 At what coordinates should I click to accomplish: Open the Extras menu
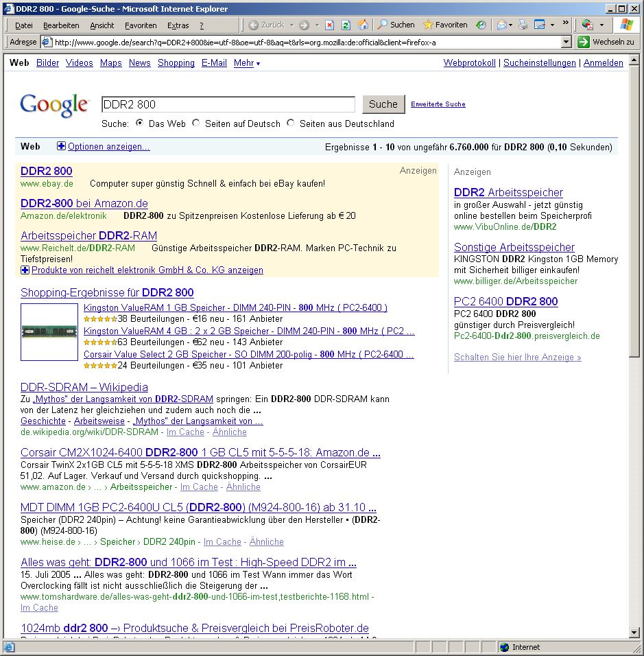coord(178,25)
